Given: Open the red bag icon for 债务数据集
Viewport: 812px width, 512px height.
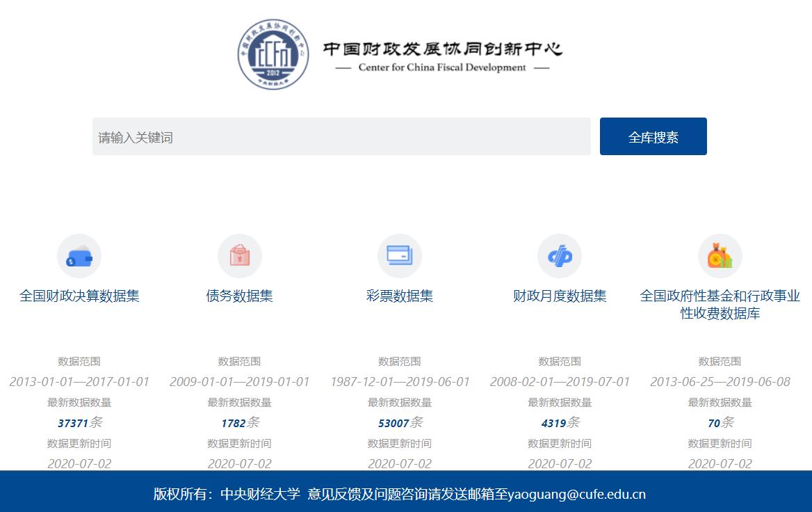Looking at the screenshot, I should 239,256.
